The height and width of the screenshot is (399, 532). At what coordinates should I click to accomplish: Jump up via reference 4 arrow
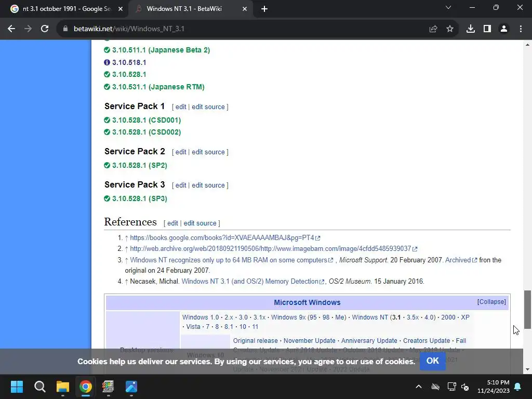(x=127, y=282)
